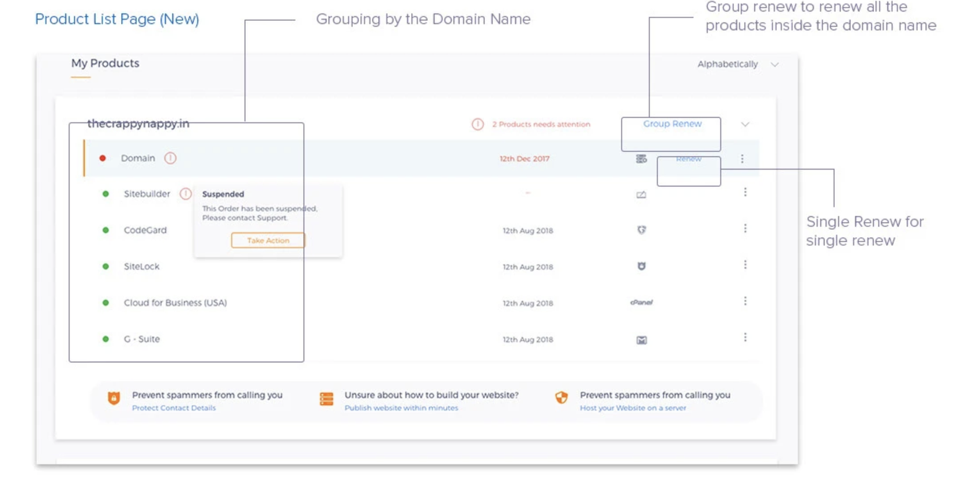Click the green status dot beside G - Suite
Viewport: 980px width, 483px height.
click(x=105, y=339)
